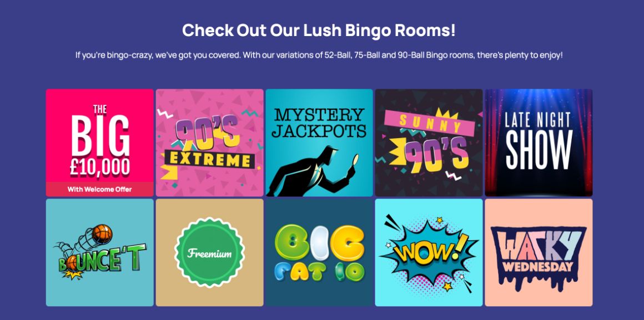Click the dripping WEDNESDAY logo text

537,267
